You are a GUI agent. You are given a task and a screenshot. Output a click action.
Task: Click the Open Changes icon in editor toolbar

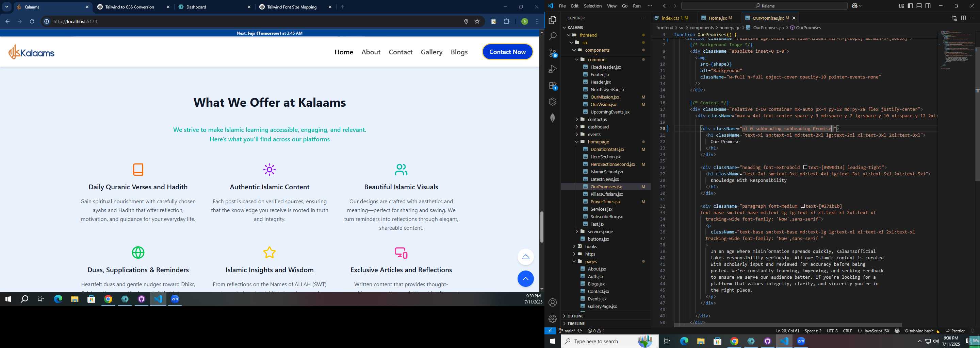[954, 18]
